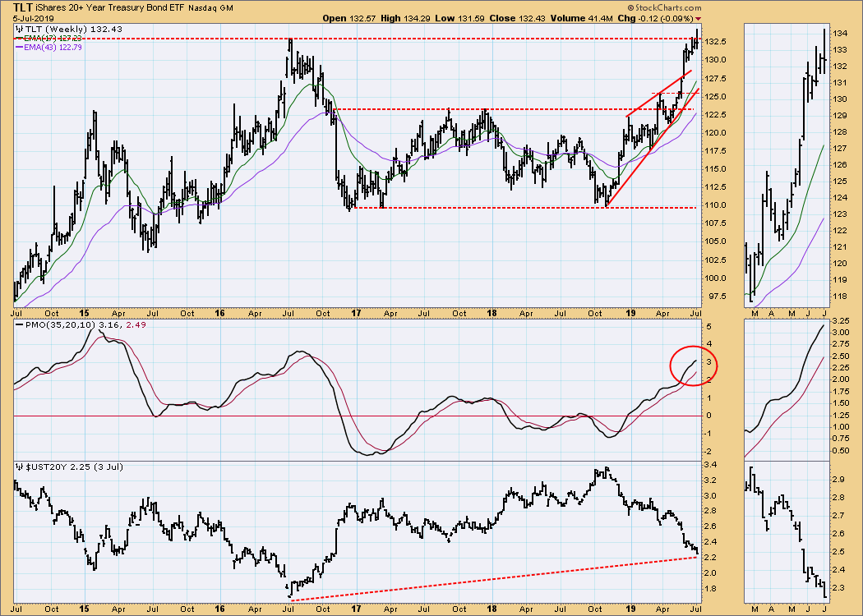Click the 118 label on the zoom panel axis

[839, 297]
